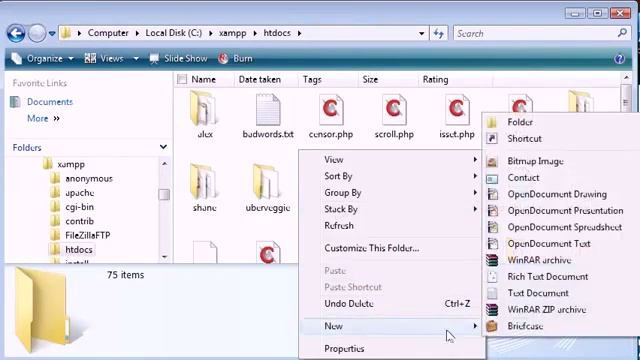Click the Refresh address bar button
The image size is (640, 360).
tap(439, 33)
